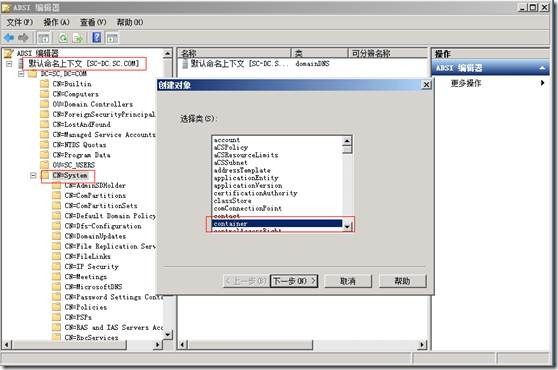
Task: Open the More actions submenu arrow
Action: pyautogui.click(x=542, y=83)
